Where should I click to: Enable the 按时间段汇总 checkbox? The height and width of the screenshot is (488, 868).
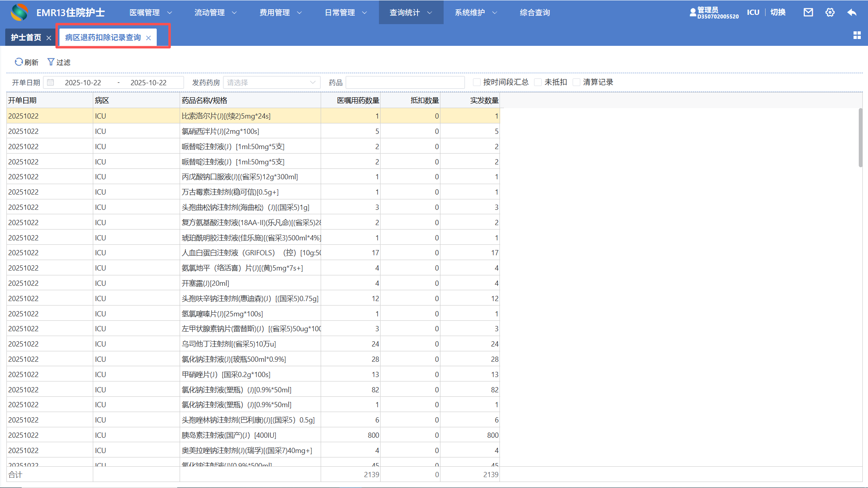pyautogui.click(x=477, y=82)
